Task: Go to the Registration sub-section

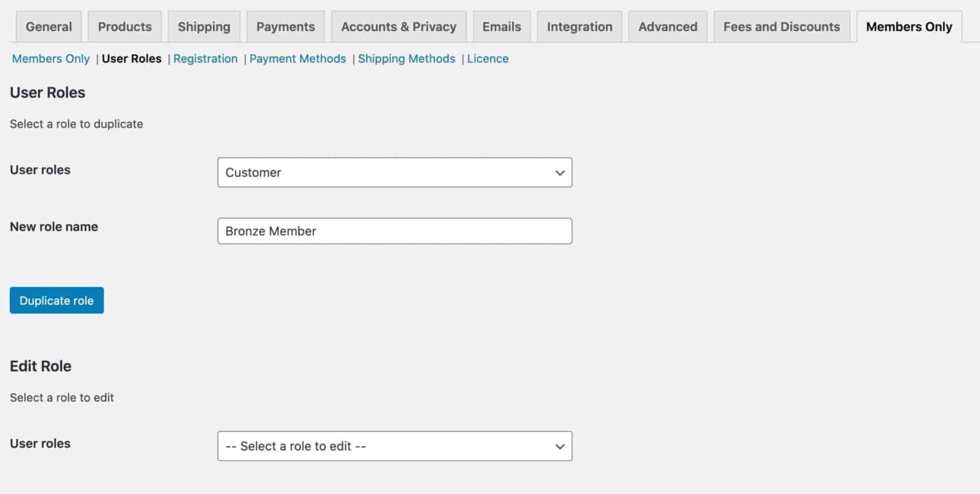Action: pyautogui.click(x=205, y=59)
